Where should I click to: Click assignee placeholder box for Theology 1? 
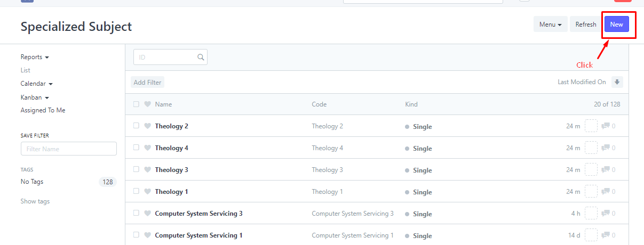591,192
